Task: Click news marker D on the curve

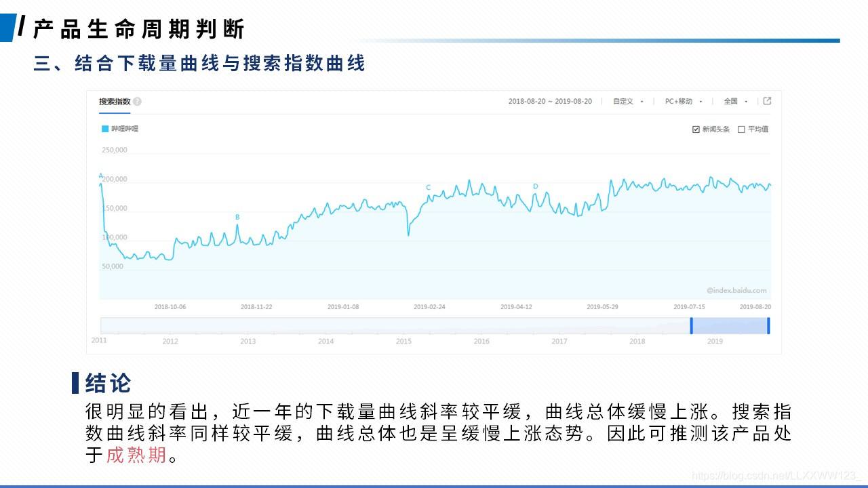Action: [x=535, y=186]
